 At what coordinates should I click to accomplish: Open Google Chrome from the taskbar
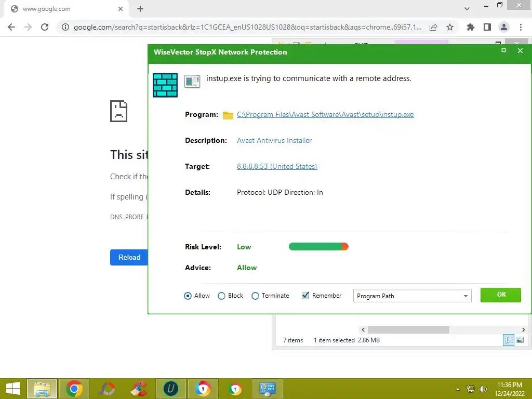pos(74,389)
